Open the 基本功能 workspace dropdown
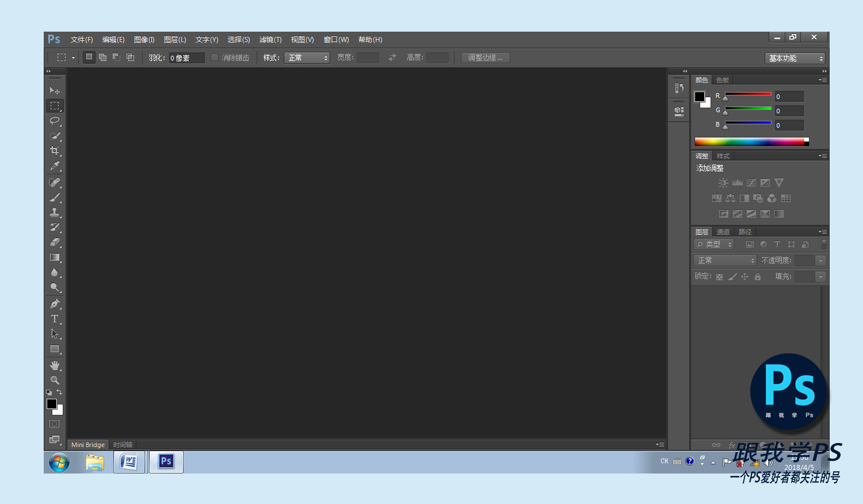The width and height of the screenshot is (863, 504). [x=795, y=58]
